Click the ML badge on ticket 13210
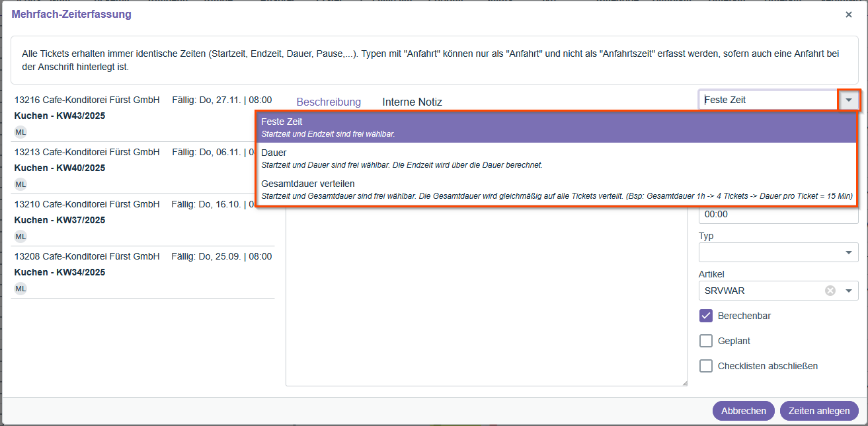 (20, 236)
